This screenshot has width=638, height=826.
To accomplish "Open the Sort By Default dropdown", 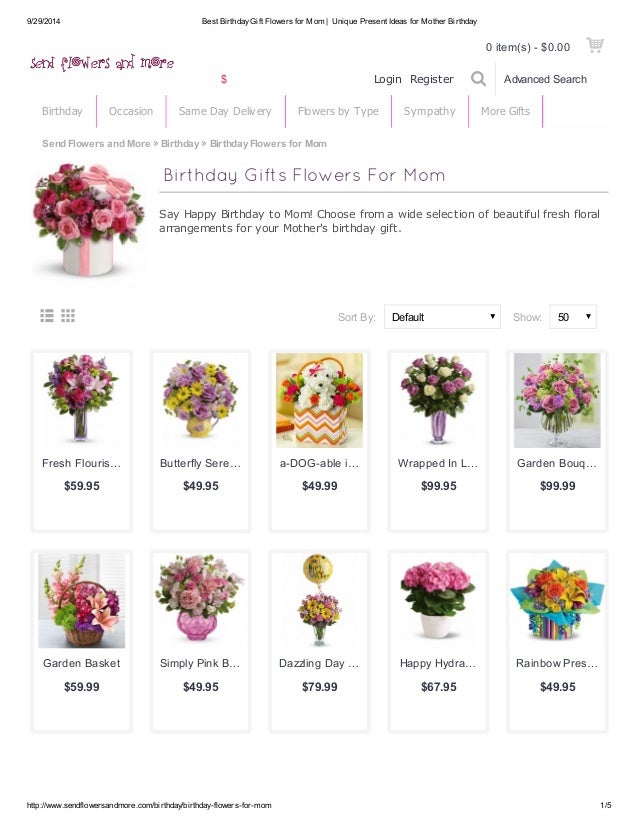I will point(442,317).
